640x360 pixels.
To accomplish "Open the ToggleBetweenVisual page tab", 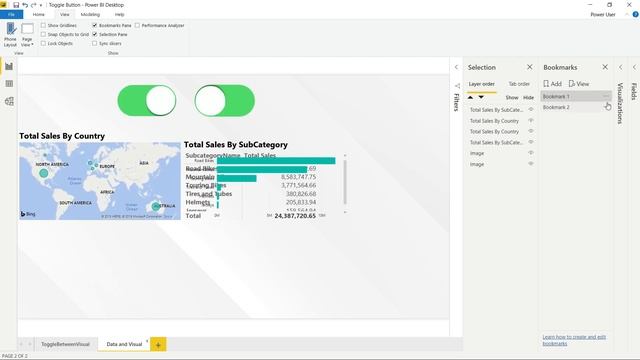I will click(65, 344).
